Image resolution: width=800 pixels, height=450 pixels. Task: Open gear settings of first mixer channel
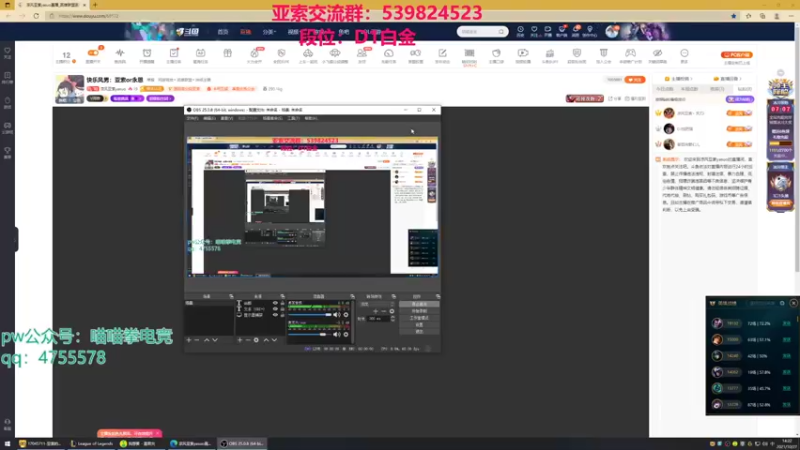pyautogui.click(x=346, y=315)
